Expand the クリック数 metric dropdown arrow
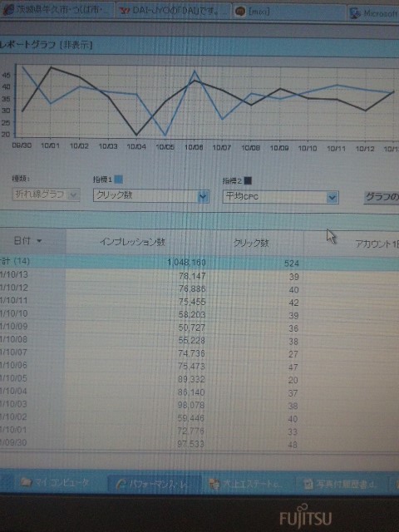The width and height of the screenshot is (399, 532). 203,196
